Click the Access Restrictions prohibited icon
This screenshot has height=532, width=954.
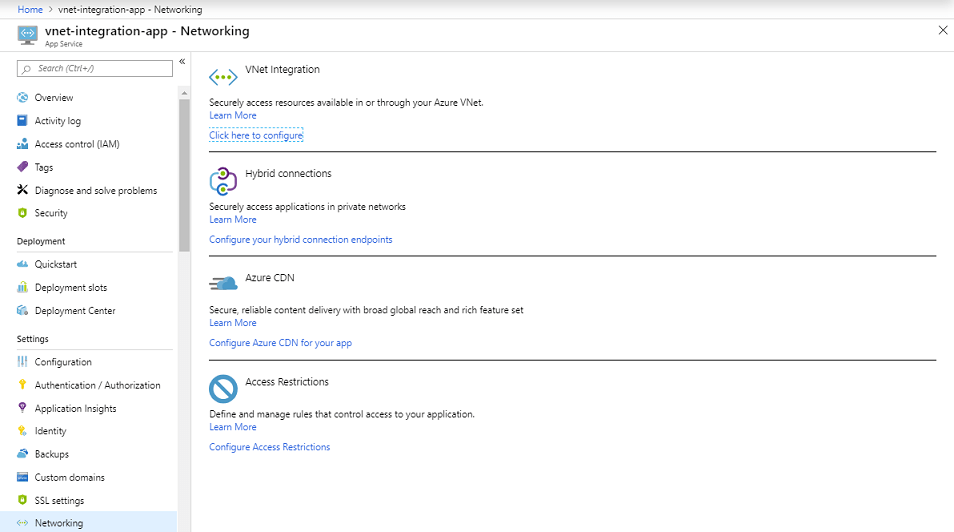(x=223, y=389)
